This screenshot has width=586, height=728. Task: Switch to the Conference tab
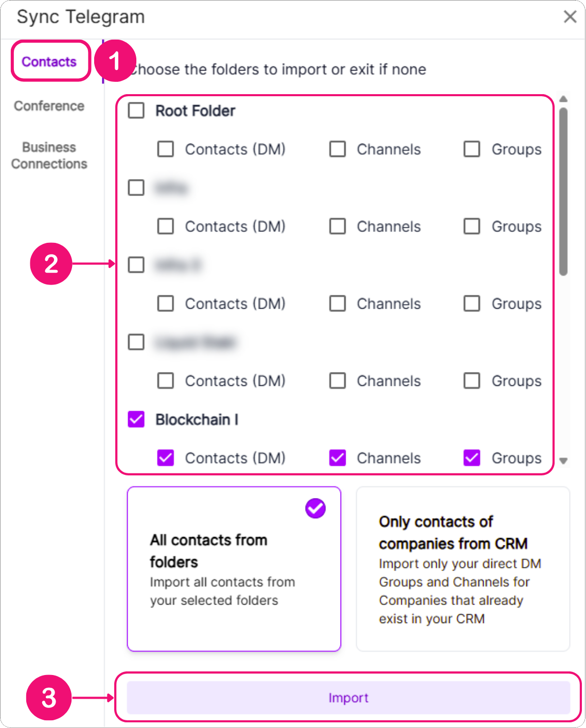(x=49, y=106)
